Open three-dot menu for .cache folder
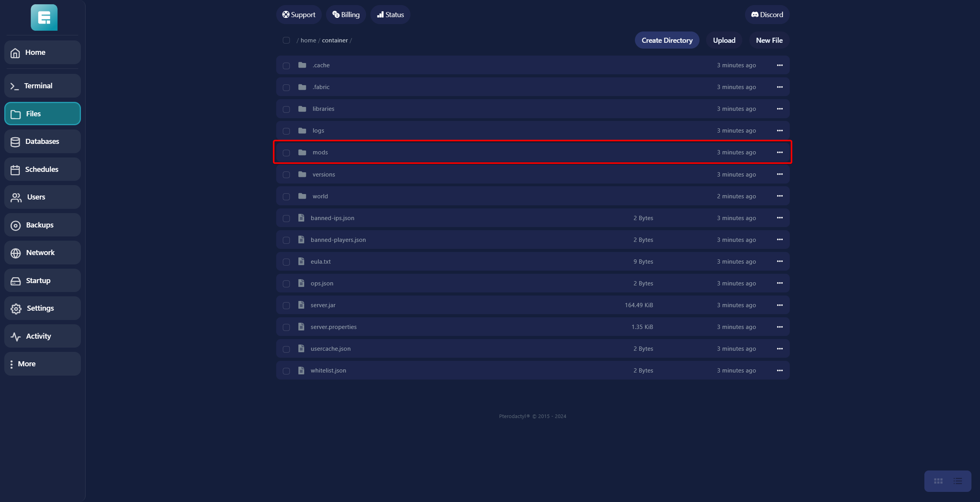This screenshot has height=502, width=980. point(780,65)
